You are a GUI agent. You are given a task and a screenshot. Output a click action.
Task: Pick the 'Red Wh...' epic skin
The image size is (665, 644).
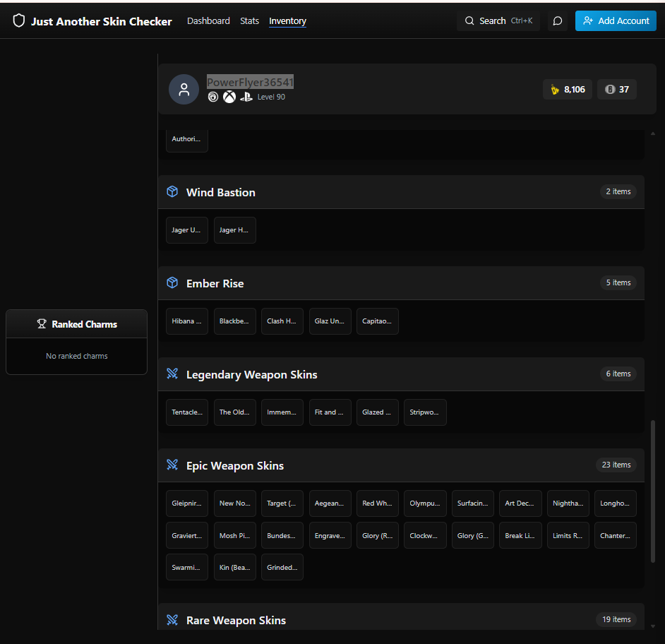click(378, 503)
